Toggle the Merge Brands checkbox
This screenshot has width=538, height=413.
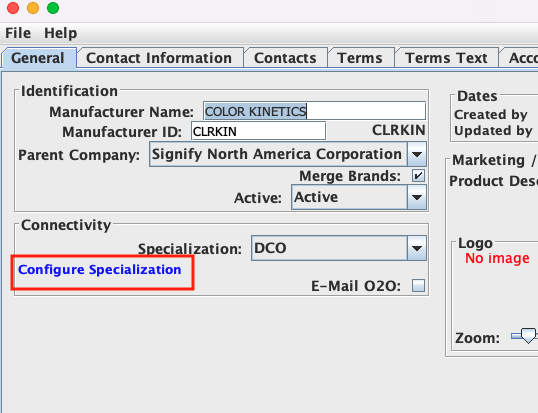coord(418,176)
